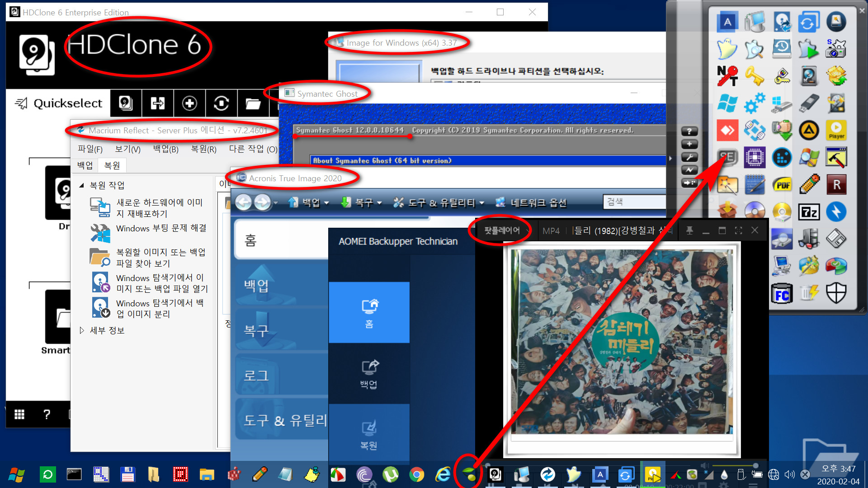Viewport: 868px width, 488px height.
Task: Open the AIMP orange triangle launcher icon
Action: point(809,131)
